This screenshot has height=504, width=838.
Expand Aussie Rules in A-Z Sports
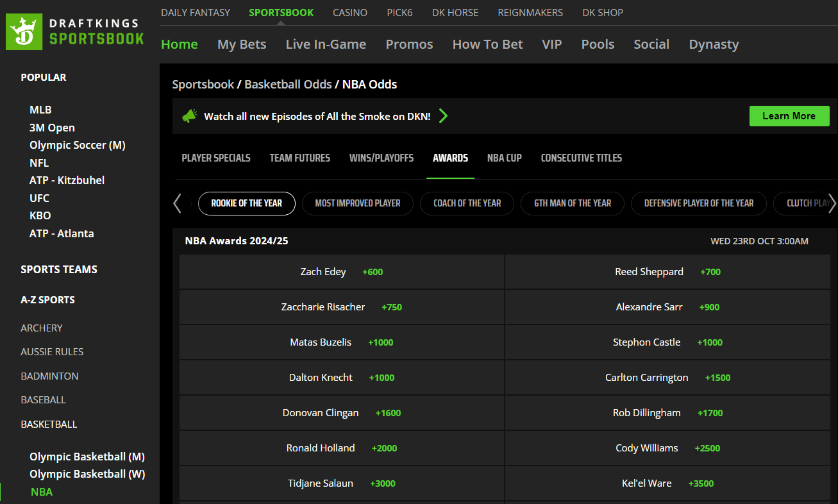point(52,351)
